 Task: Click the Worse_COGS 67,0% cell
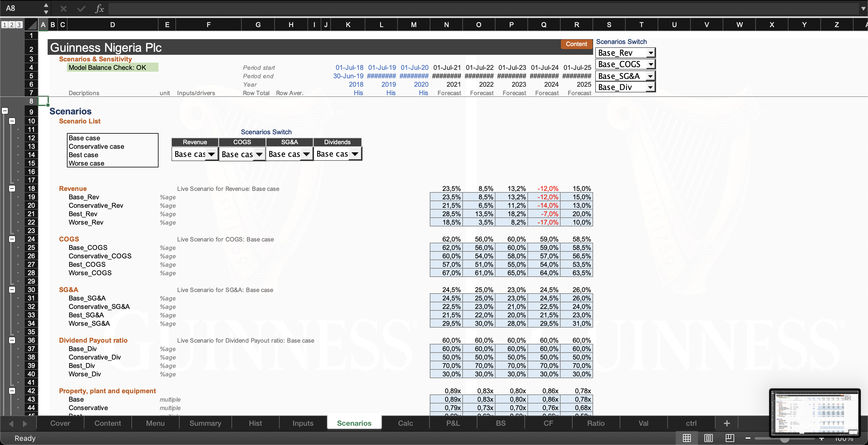point(446,273)
